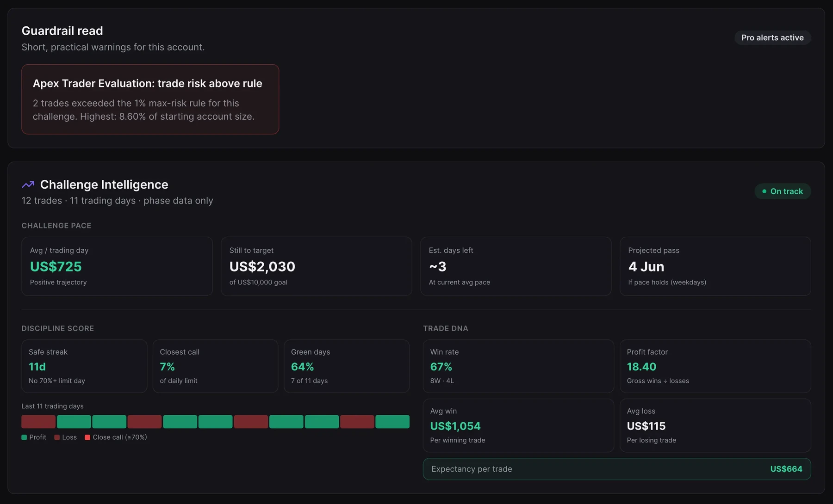833x504 pixels.
Task: Open the Still to target card
Action: pyautogui.click(x=317, y=266)
